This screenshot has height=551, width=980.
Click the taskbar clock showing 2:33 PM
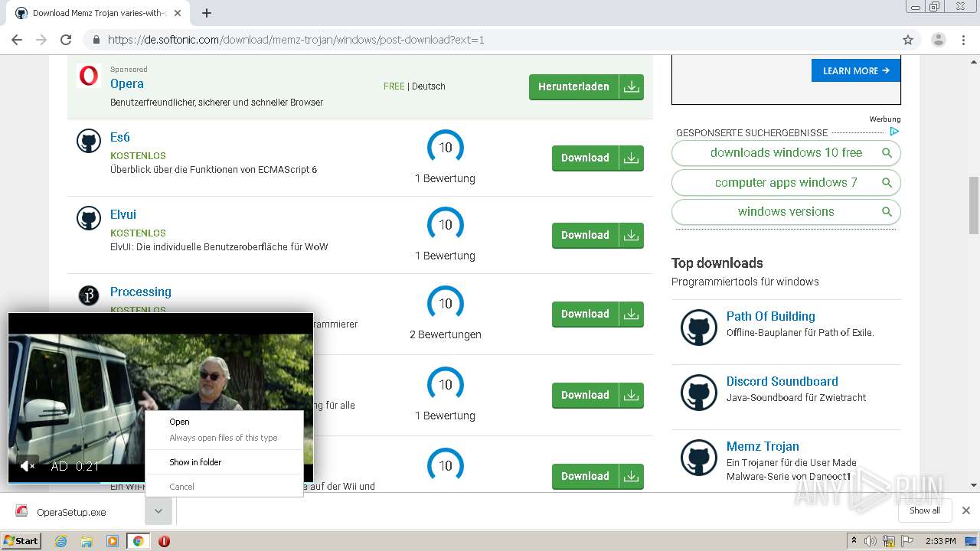click(940, 541)
